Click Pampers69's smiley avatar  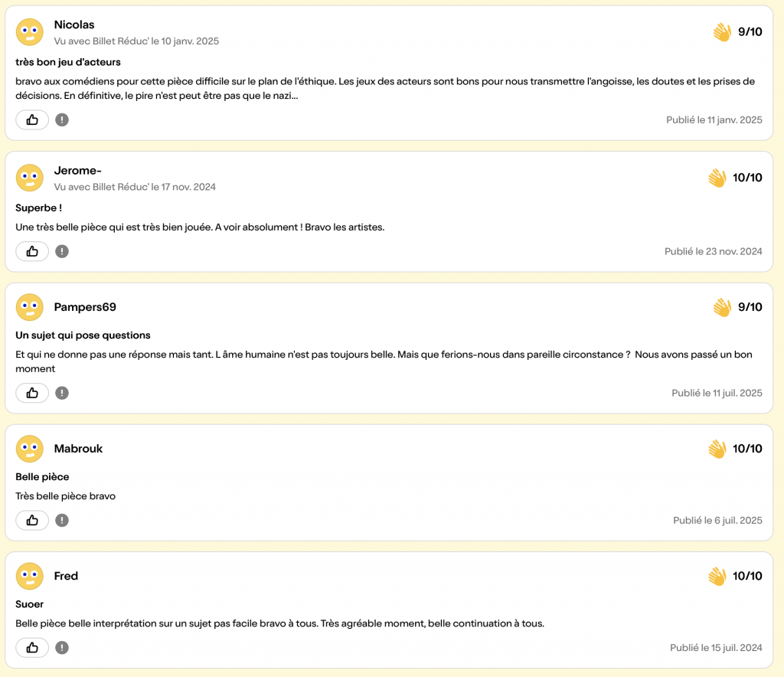pos(30,307)
